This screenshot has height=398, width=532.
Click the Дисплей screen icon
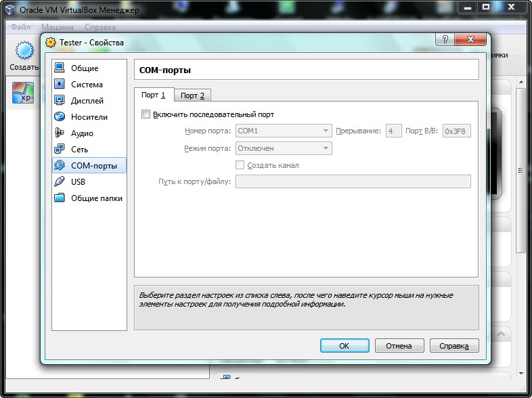point(60,100)
